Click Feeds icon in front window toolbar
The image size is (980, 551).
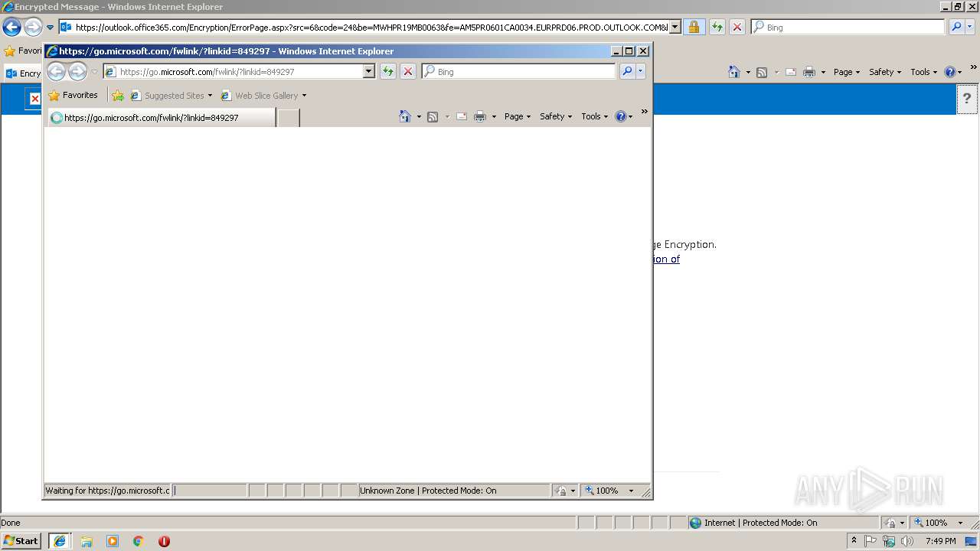click(433, 116)
